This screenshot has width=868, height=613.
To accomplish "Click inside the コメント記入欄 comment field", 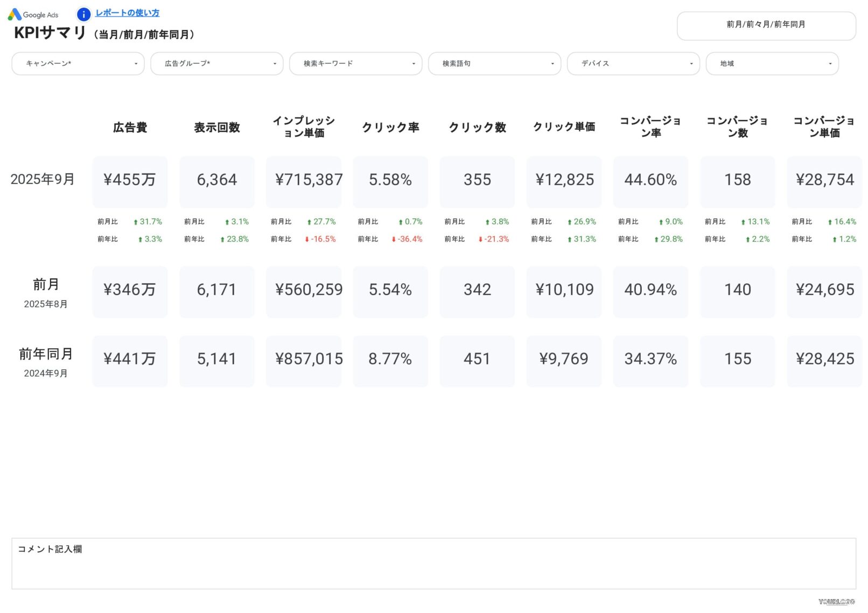I will [431, 562].
